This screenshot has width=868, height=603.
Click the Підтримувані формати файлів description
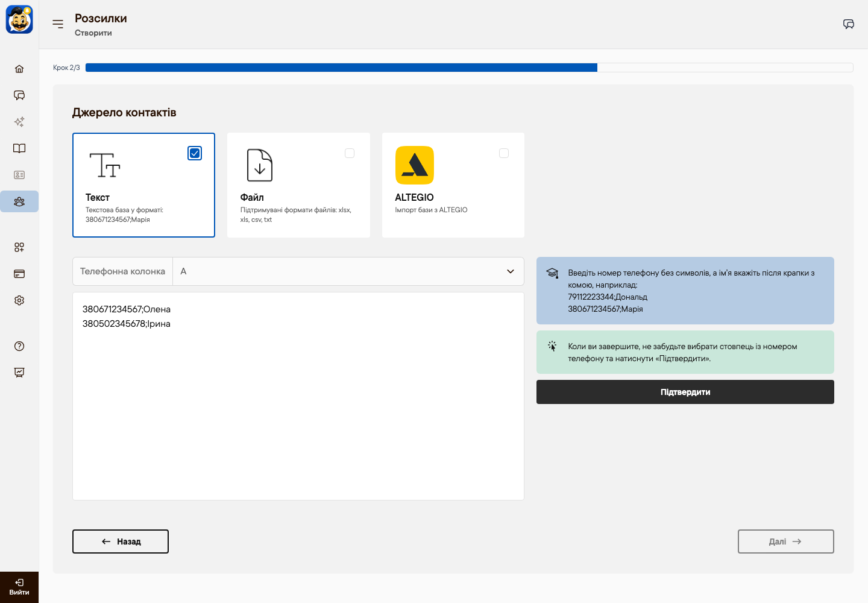[x=296, y=215]
